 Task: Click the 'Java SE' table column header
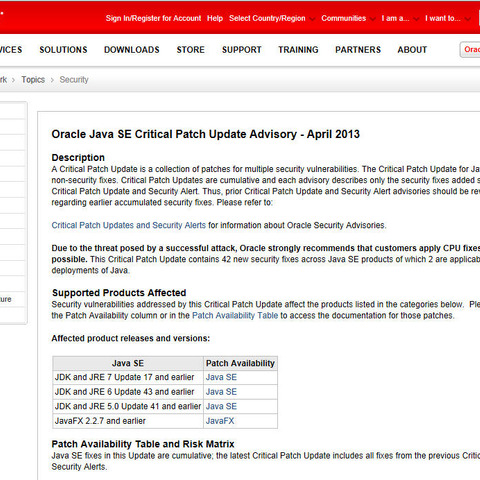[128, 363]
